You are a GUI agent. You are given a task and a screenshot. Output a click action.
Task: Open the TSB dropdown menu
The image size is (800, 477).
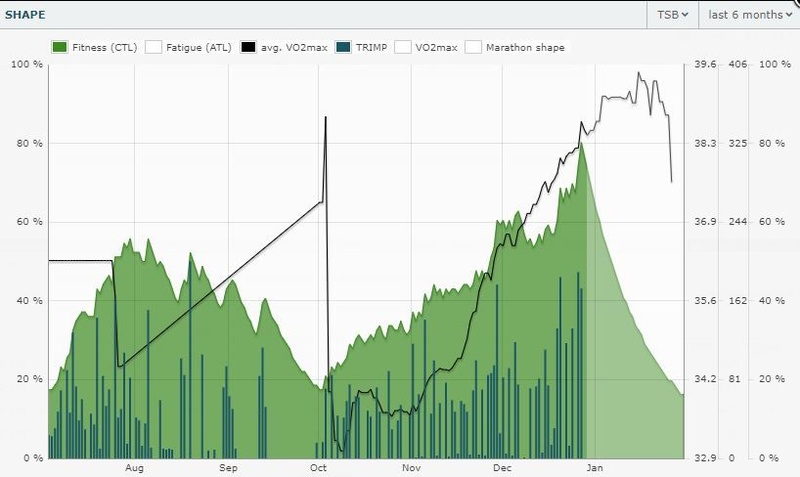tap(672, 15)
